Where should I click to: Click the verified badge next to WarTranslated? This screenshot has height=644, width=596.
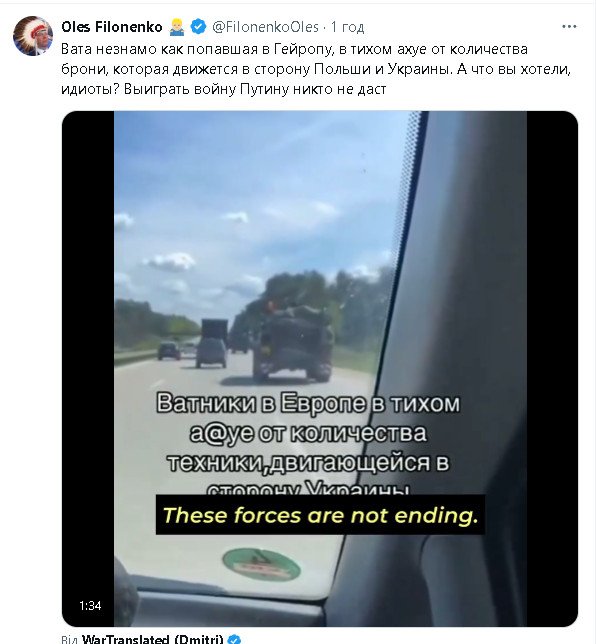[234, 639]
